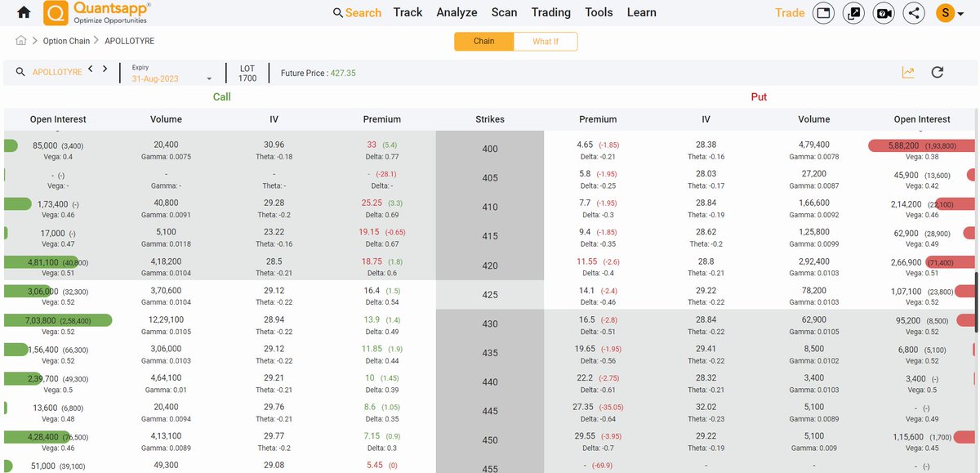This screenshot has height=473, width=980.
Task: Click the LOT 1700 label
Action: point(247,74)
